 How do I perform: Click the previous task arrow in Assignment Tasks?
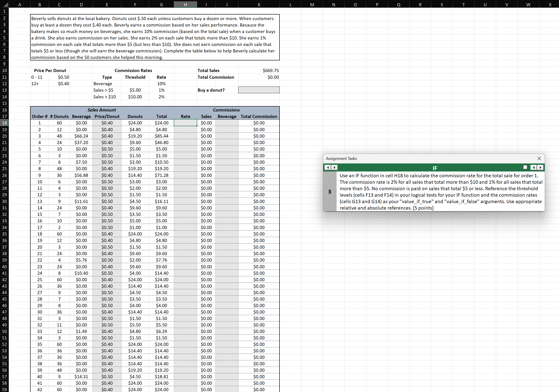[328, 167]
